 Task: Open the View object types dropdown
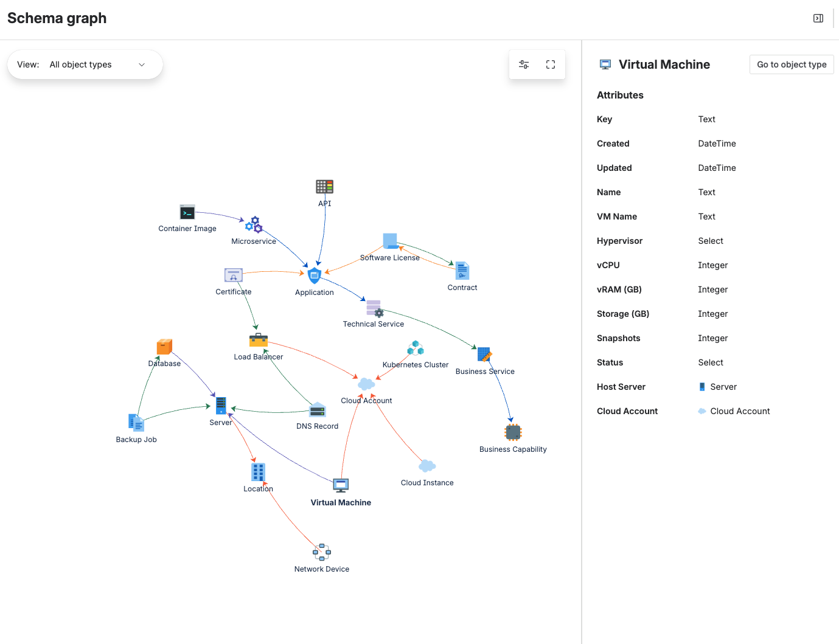click(97, 64)
